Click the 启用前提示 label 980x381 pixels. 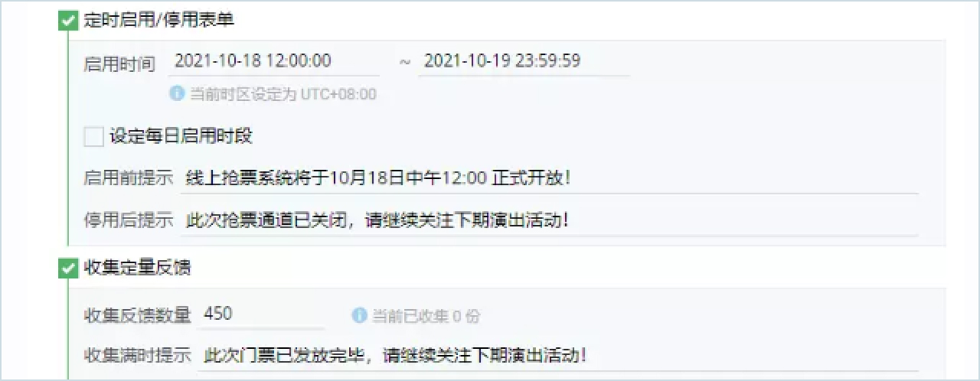(x=129, y=178)
